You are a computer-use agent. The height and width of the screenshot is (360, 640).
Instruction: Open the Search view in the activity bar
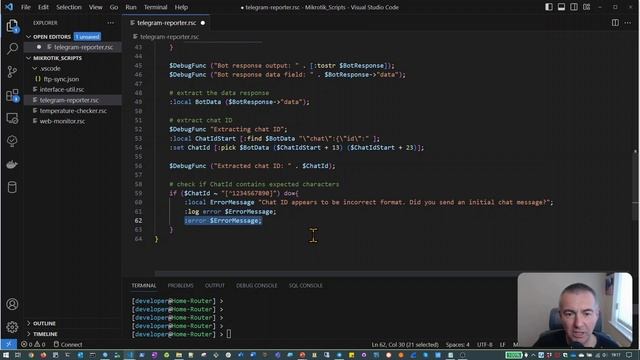(12, 49)
